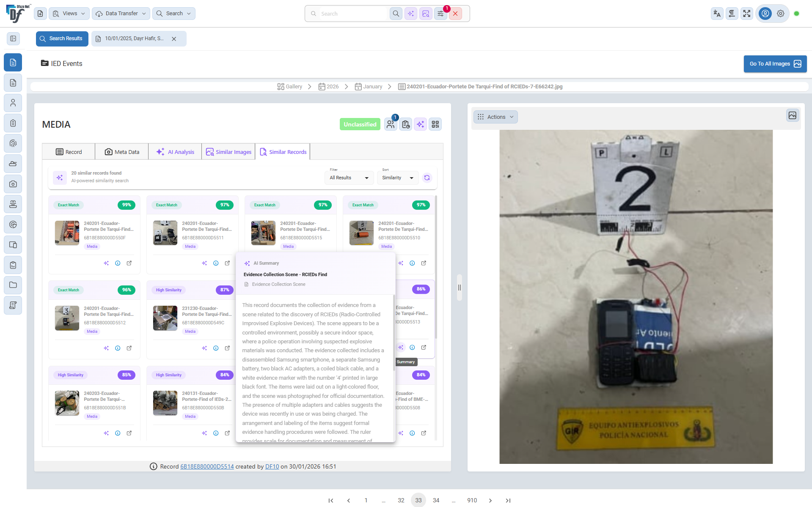Open the fingerprint biometrics section in the sidebar

point(13,143)
